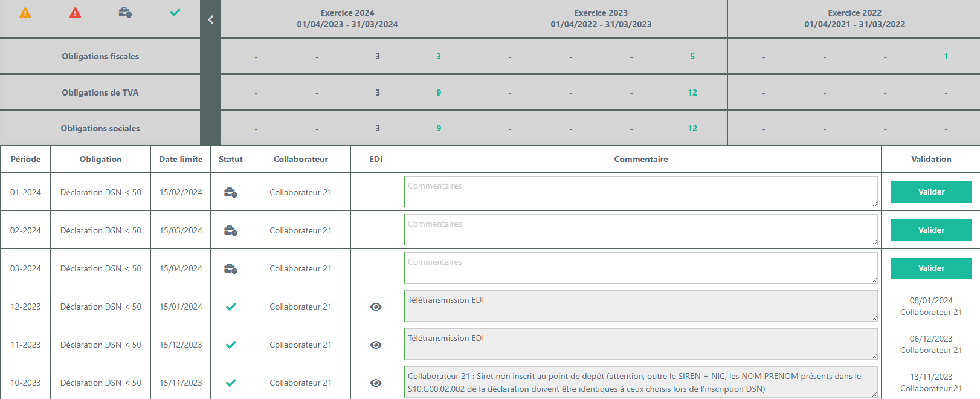Viewport: 980px width, 399px height.
Task: Click Validation column header
Action: [931, 159]
